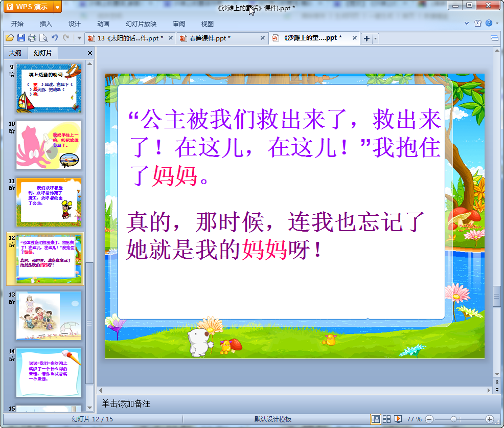Select slide 10 octopus thumbnail
Screen dimensions: 504x428
[49, 145]
